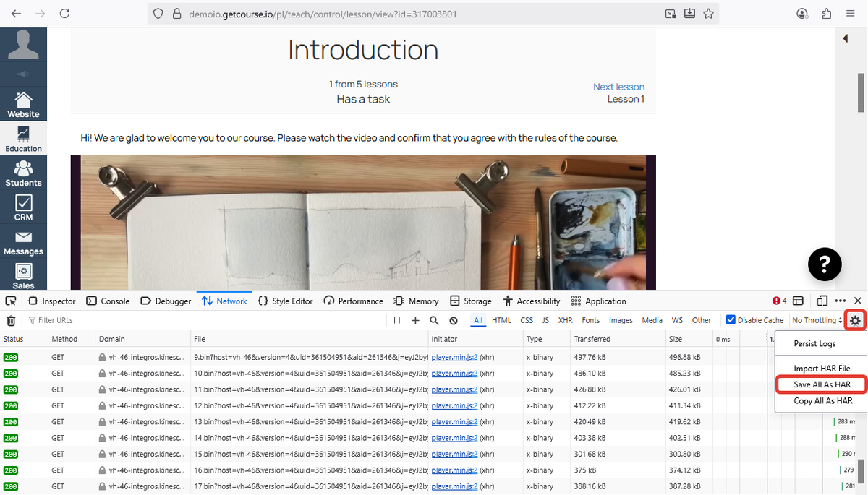Switch to the Console tab

(x=108, y=301)
